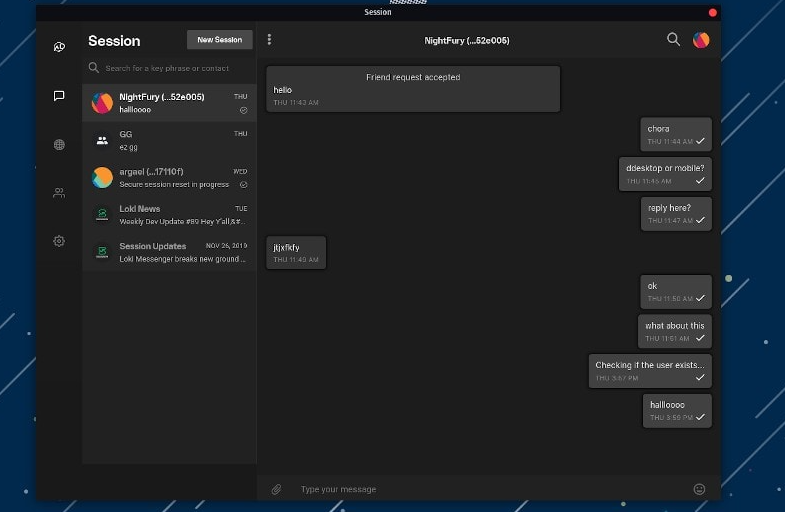
Task: Click the Session Updates channel icon
Action: point(102,252)
